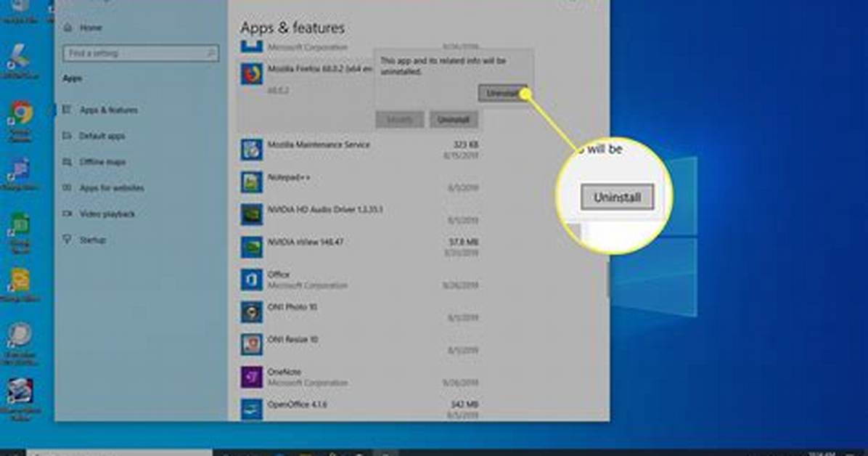The image size is (868, 456).
Task: Open the Apps & features page
Action: tap(109, 110)
